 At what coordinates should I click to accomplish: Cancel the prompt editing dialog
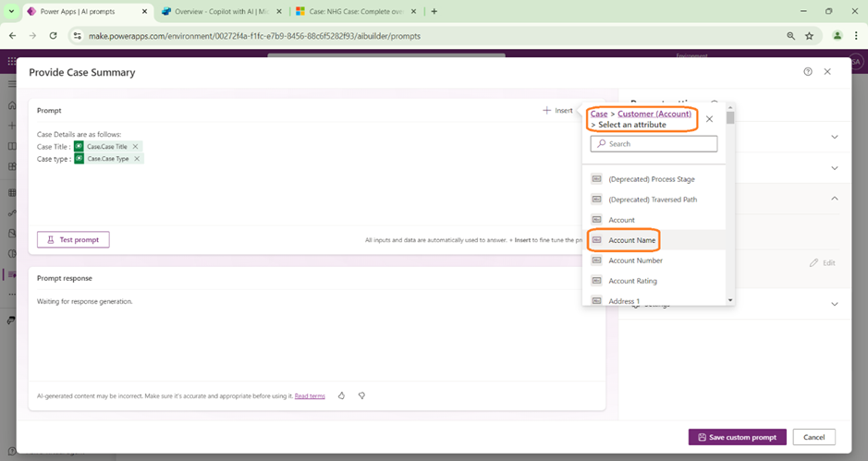tap(813, 437)
